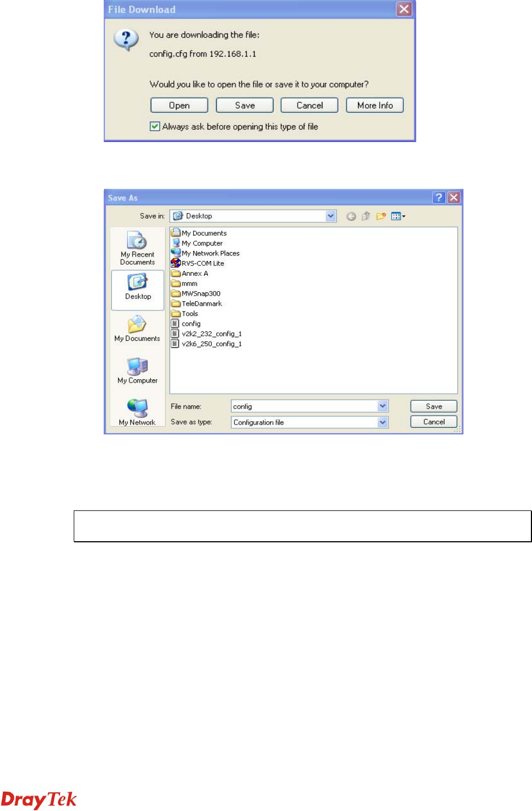This screenshot has width=532, height=811.
Task: Click the question mark icon in File Download
Action: coord(127,40)
